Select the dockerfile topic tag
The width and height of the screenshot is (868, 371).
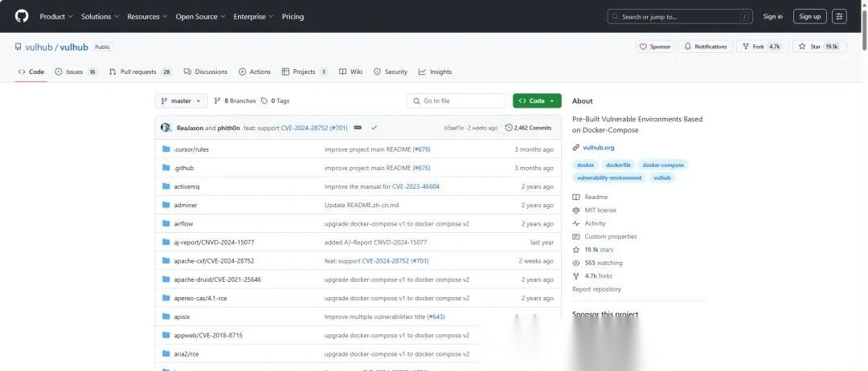click(618, 165)
